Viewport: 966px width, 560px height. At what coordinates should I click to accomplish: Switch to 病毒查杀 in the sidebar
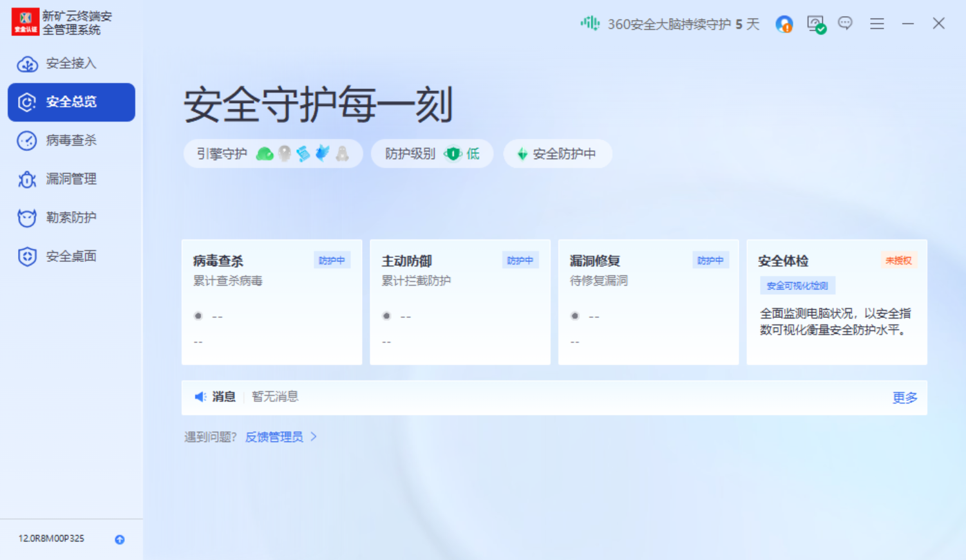tap(71, 140)
